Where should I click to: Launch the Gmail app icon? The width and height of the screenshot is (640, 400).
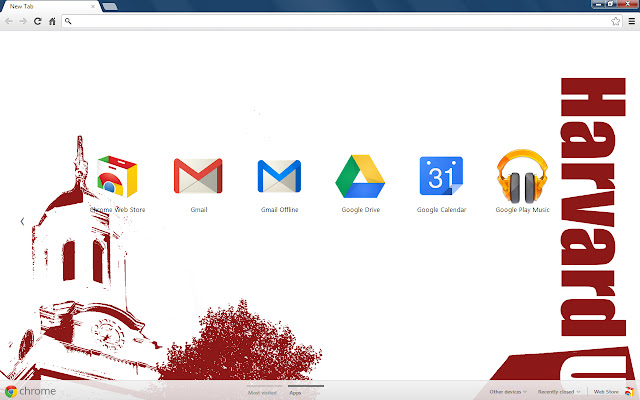tap(198, 176)
